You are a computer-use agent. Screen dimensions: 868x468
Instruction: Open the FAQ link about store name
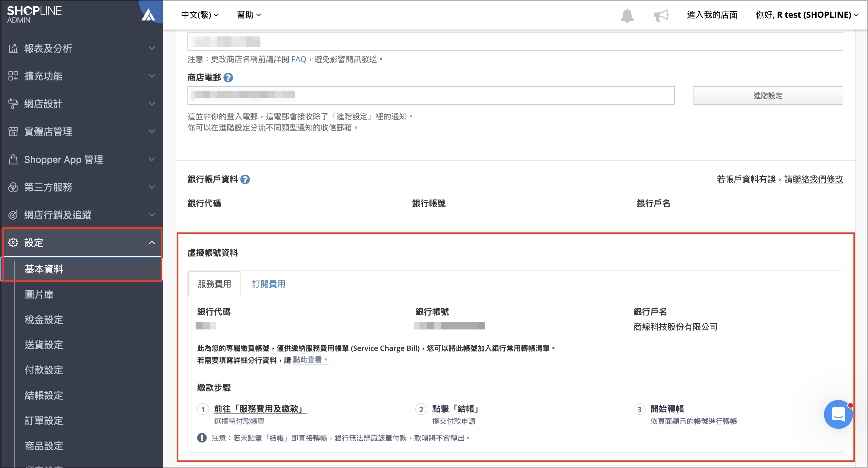(299, 59)
